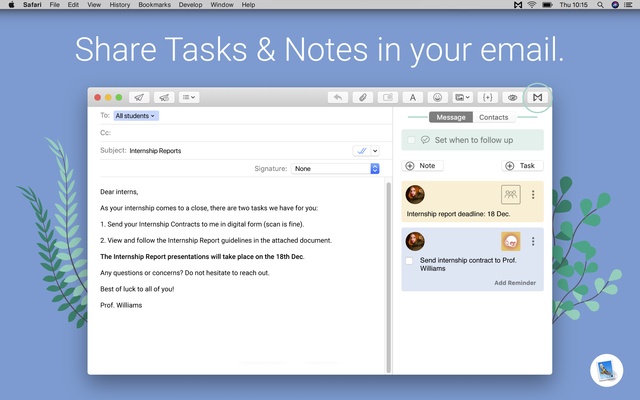Open the Edit menu
This screenshot has width=640, height=400.
coord(73,5)
